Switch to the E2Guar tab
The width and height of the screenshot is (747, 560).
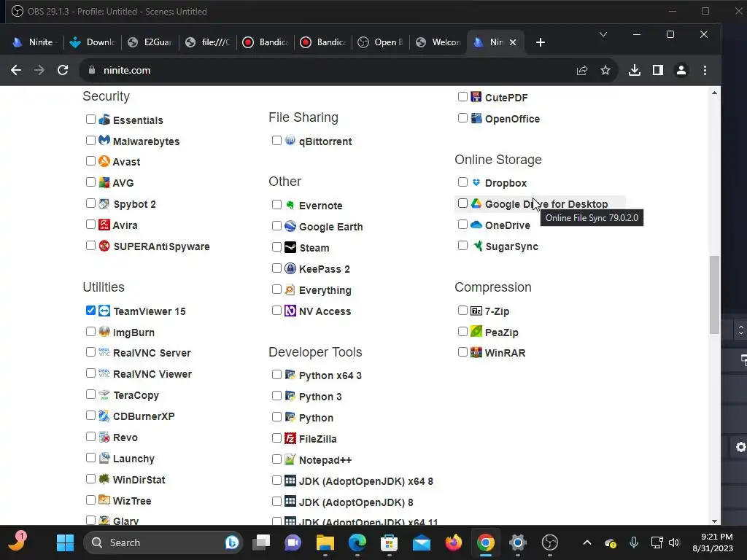[151, 42]
